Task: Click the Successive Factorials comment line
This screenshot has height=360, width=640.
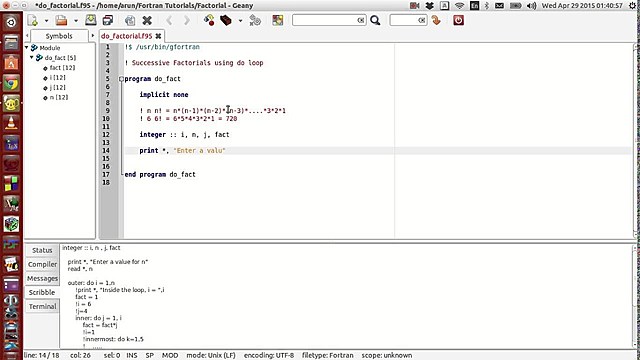Action: pos(194,63)
